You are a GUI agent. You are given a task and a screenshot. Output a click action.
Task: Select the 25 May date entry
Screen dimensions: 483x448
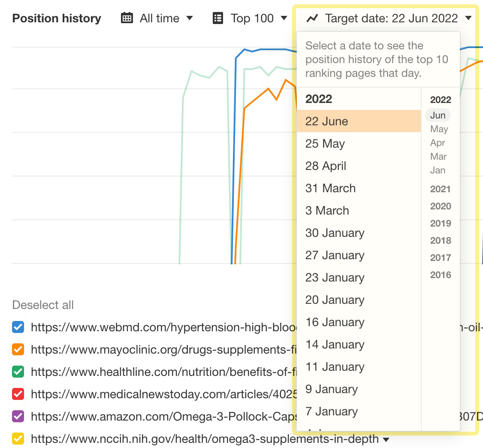point(325,143)
